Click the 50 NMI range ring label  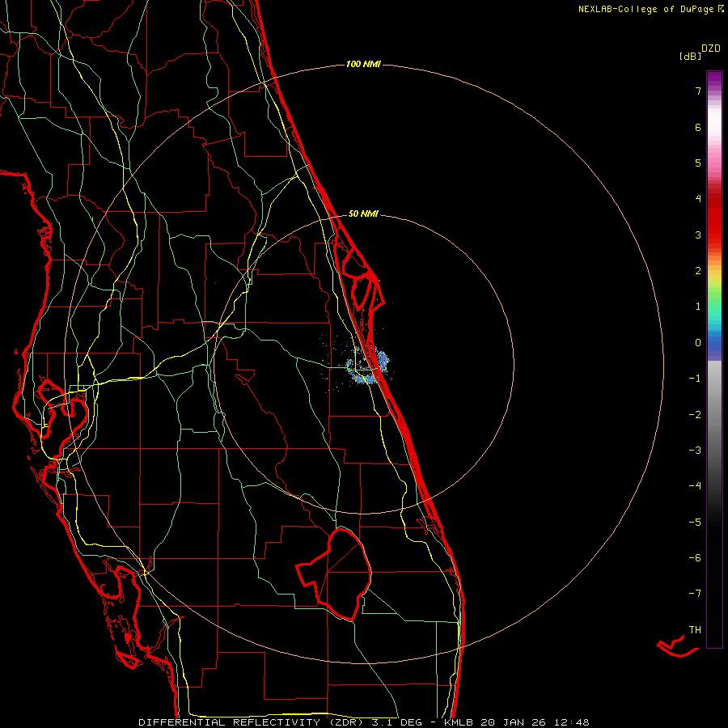[x=363, y=214]
